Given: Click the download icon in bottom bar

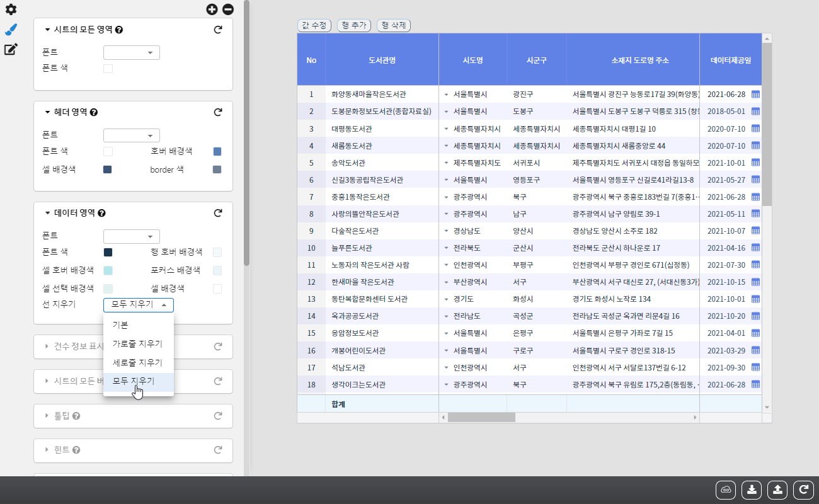Looking at the screenshot, I should (752, 490).
